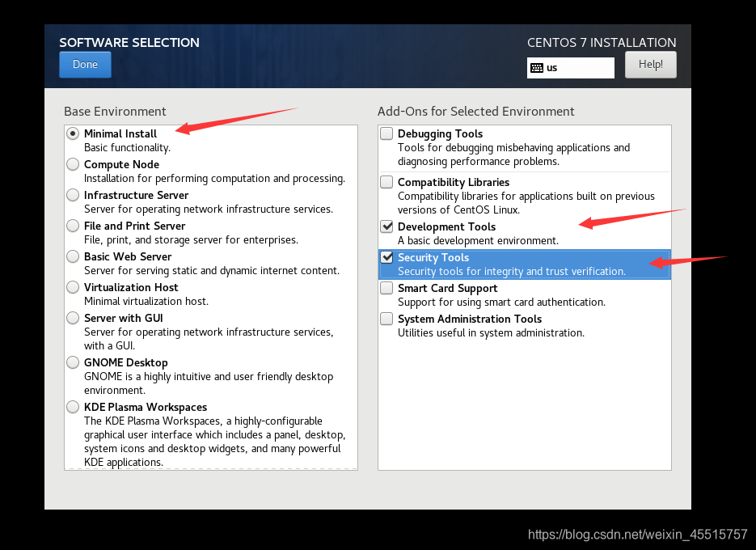Click the 'Debugging Tools' label
The width and height of the screenshot is (756, 550).
pos(440,133)
